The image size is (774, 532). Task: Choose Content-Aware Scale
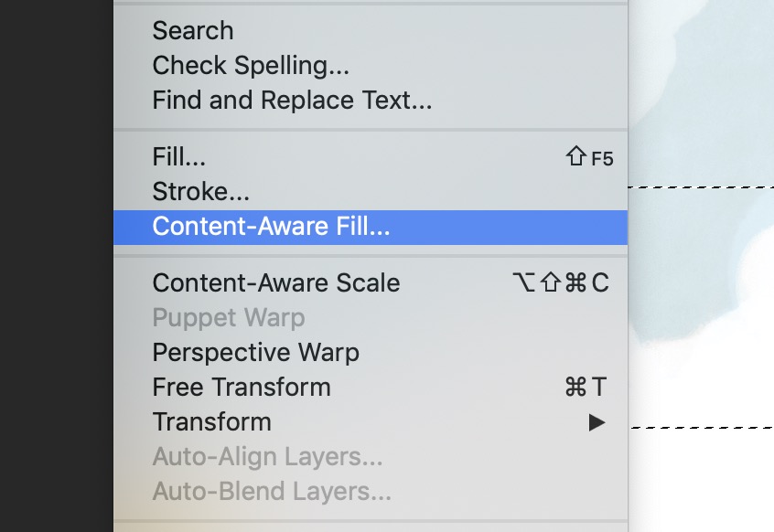tap(371, 283)
